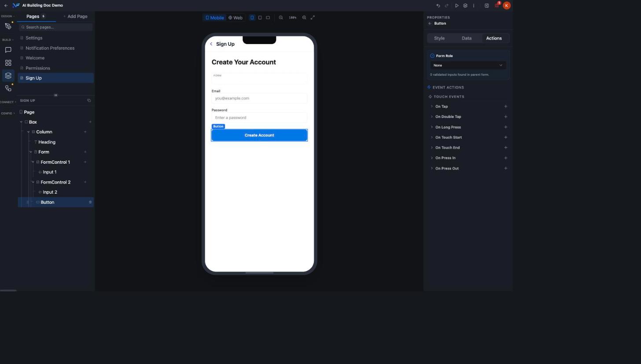
Task: Add action to On Press Out
Action: tap(505, 168)
